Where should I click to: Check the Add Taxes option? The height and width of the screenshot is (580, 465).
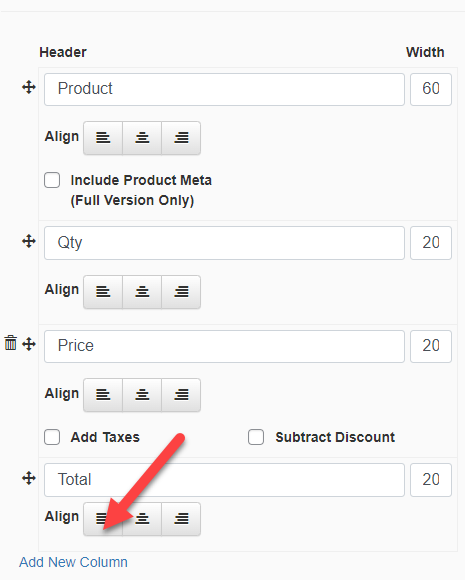pyautogui.click(x=52, y=437)
